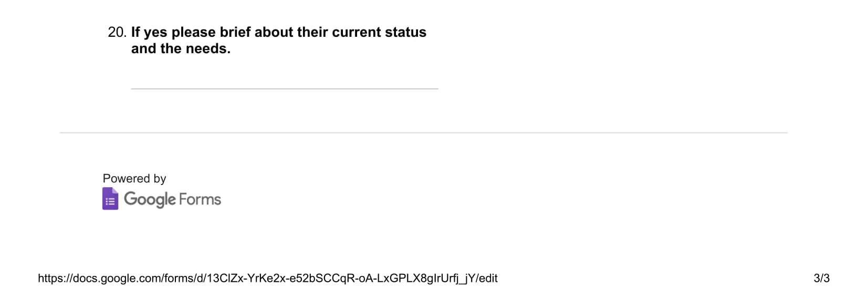
Task: Click the horizontal divider below question 20
Action: click(x=423, y=133)
